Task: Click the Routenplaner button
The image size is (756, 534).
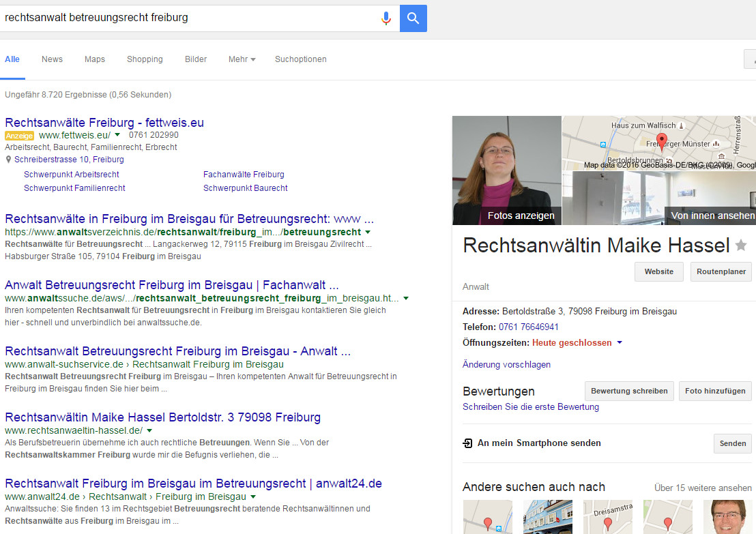Action: 721,271
